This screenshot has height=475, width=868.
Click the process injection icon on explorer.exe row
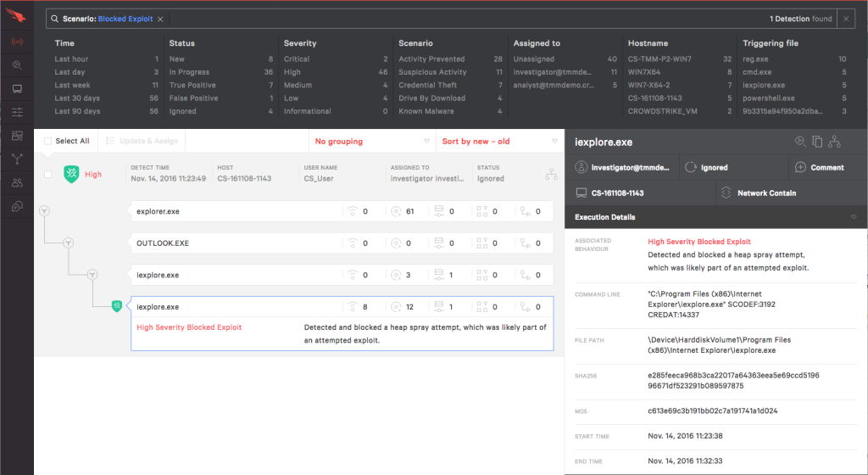[526, 211]
